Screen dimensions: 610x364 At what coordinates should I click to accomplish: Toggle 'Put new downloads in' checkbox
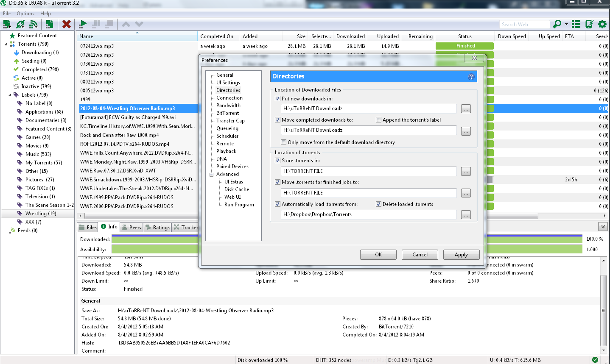[277, 99]
